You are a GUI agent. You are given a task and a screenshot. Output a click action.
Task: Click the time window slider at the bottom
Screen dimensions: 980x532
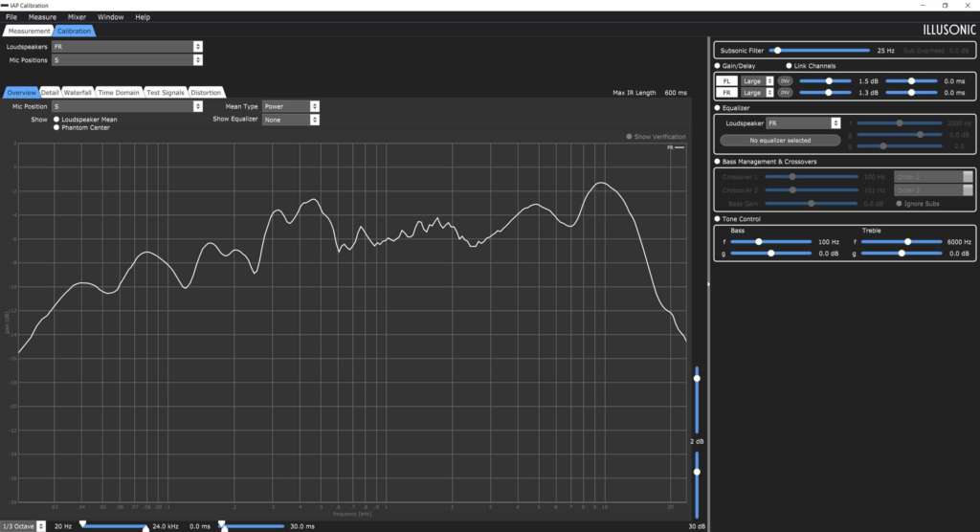point(252,526)
